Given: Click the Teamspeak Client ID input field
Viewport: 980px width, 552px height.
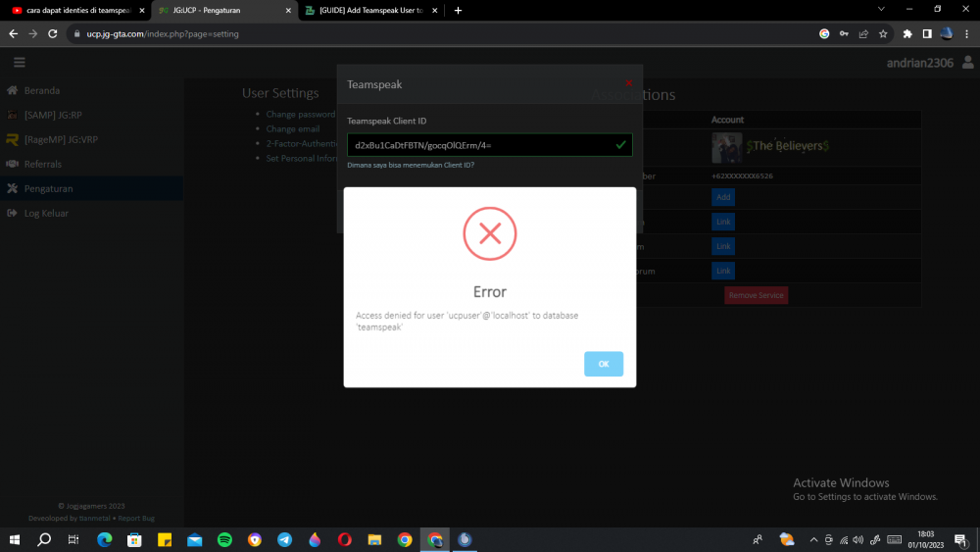Looking at the screenshot, I should coord(489,145).
